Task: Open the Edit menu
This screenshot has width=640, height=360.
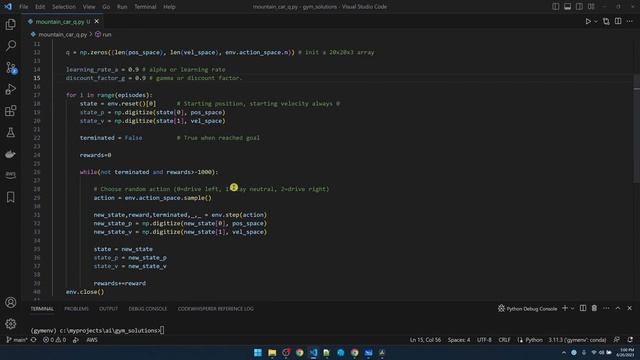Action: click(40, 7)
